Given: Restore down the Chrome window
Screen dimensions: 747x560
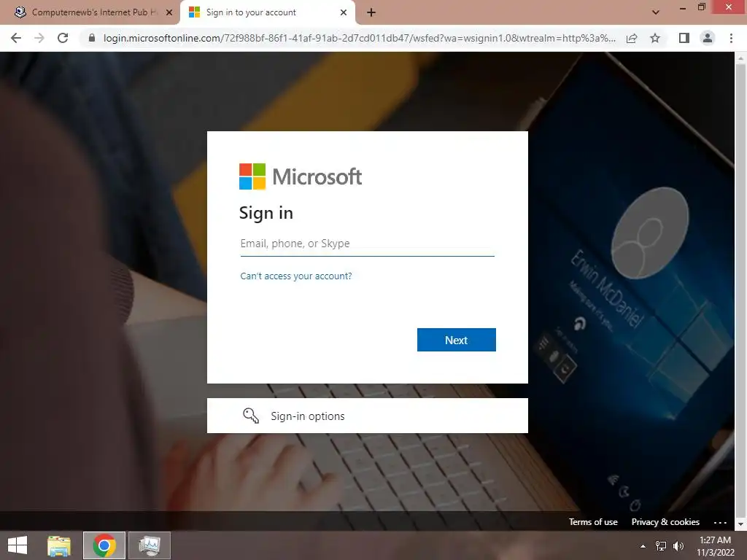Looking at the screenshot, I should click(x=701, y=7).
